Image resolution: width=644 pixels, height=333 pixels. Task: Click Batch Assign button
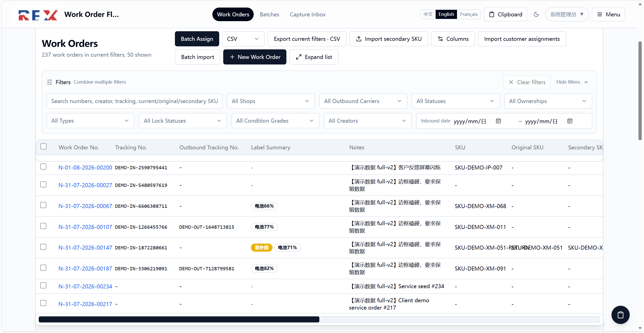(x=197, y=39)
